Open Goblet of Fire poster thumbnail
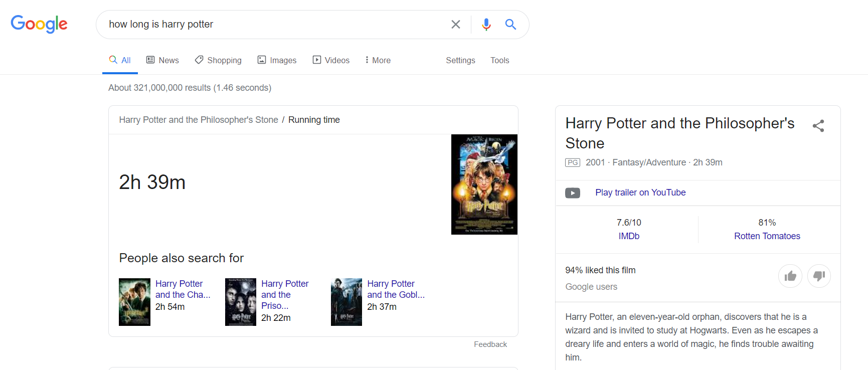868x370 pixels. point(346,302)
